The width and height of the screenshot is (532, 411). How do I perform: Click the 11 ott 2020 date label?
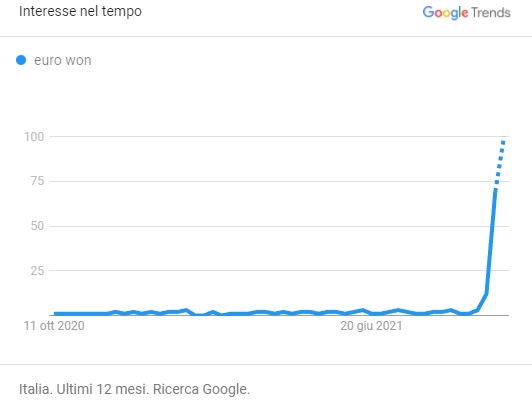coord(54,326)
